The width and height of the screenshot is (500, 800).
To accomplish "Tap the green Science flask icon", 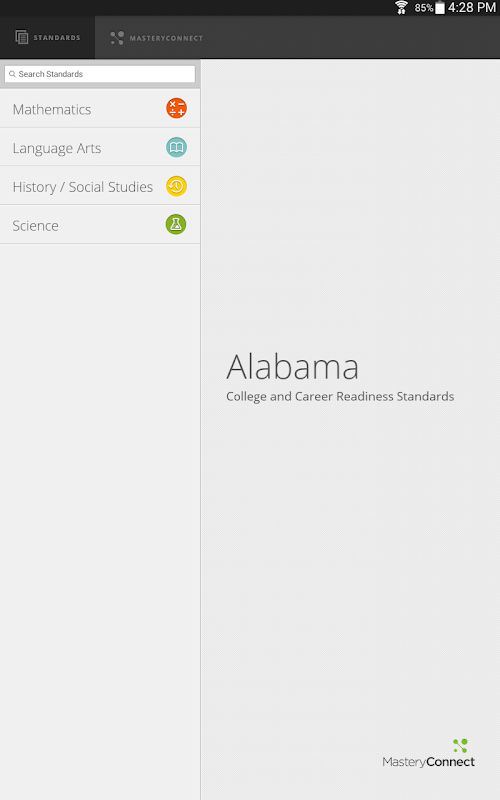I will (176, 224).
